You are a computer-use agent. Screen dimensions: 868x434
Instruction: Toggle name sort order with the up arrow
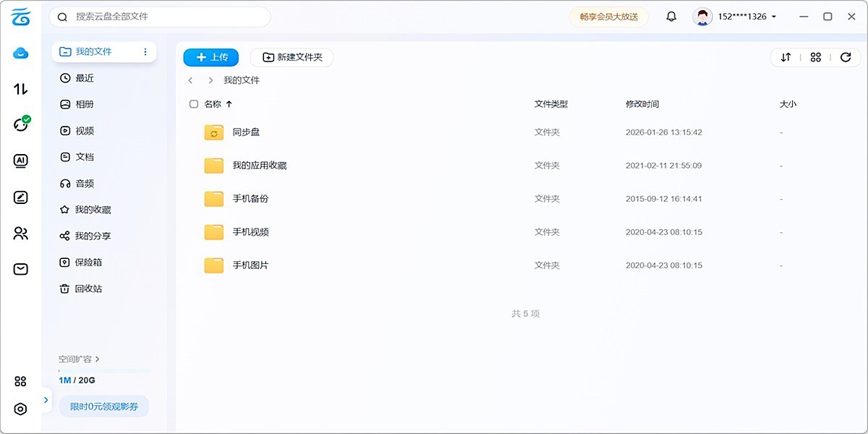click(x=229, y=103)
